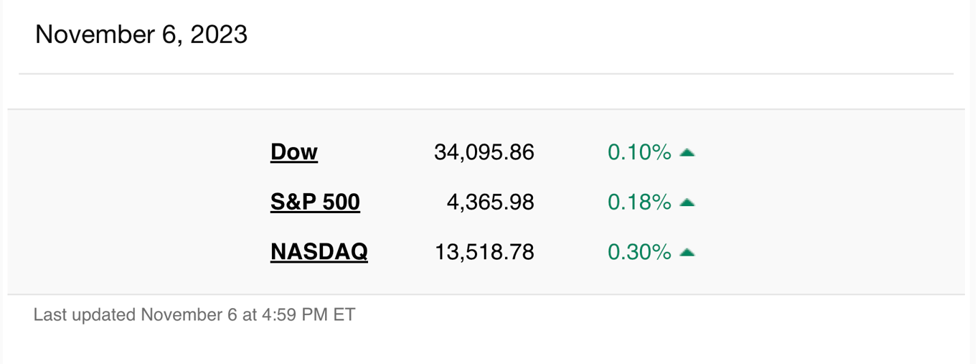980x364 pixels.
Task: Click the green up arrow beside Dow
Action: [x=687, y=152]
